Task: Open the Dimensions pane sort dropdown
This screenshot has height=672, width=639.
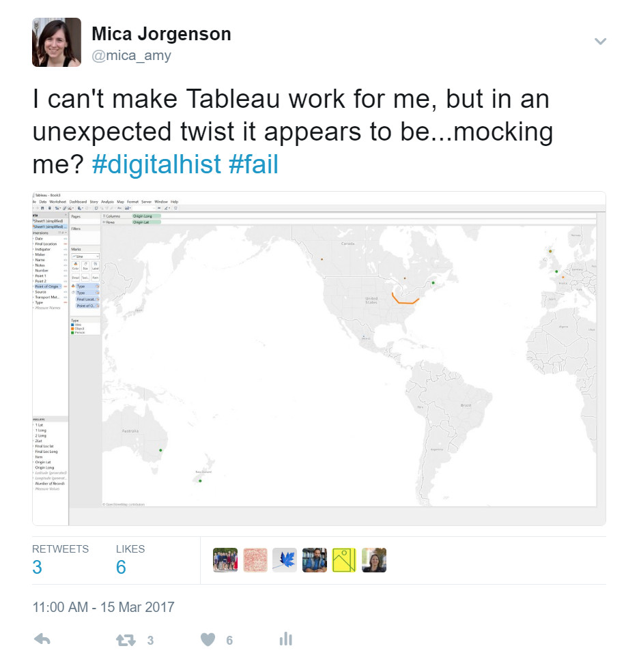Action: pyautogui.click(x=66, y=233)
